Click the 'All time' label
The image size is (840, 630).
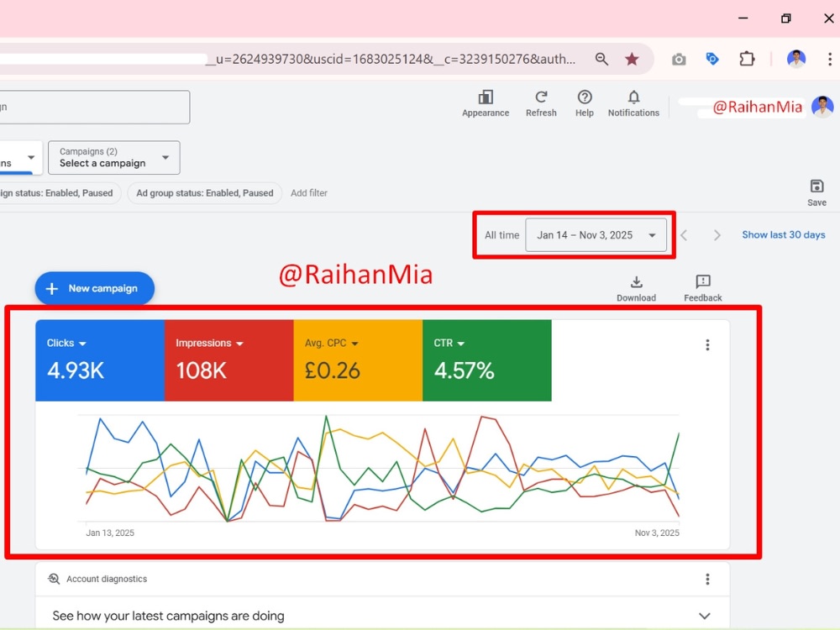[502, 235]
